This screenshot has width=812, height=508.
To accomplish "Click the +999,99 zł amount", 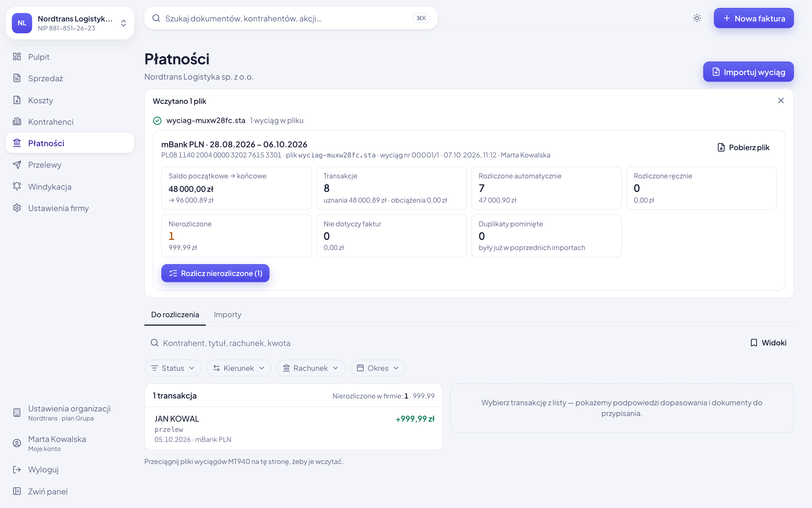I will click(415, 419).
